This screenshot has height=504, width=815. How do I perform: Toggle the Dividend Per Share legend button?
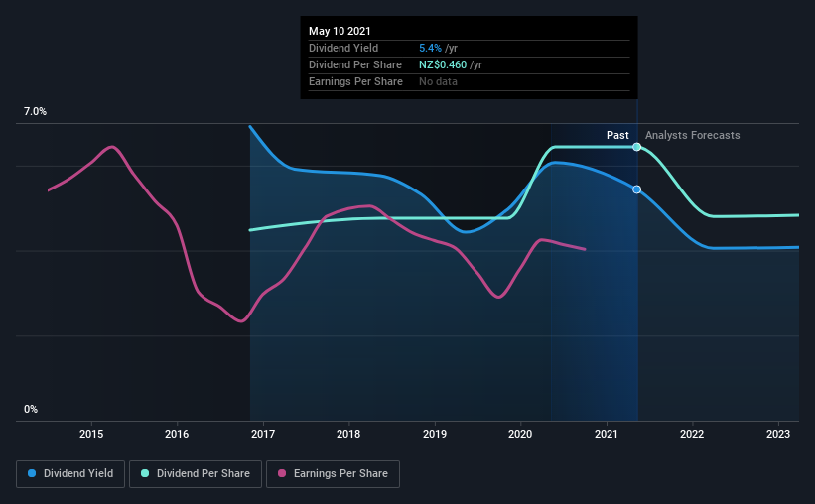tap(196, 474)
